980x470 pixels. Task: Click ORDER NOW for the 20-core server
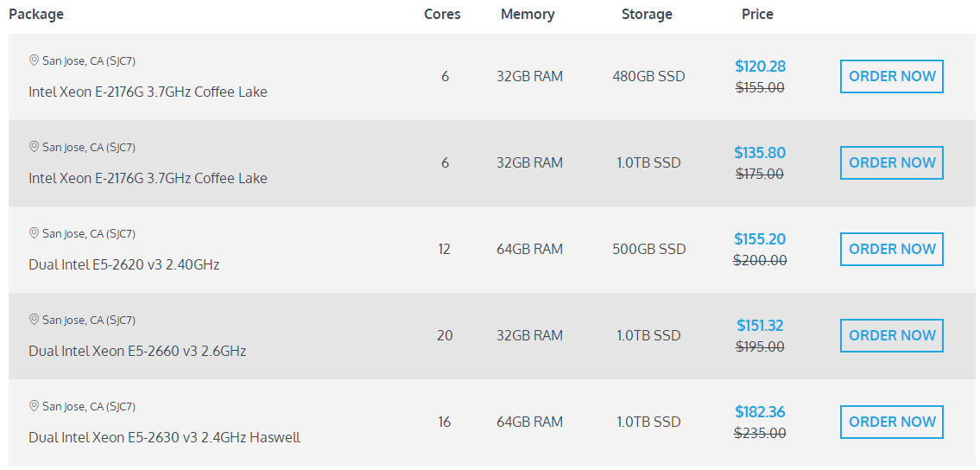[x=891, y=335]
